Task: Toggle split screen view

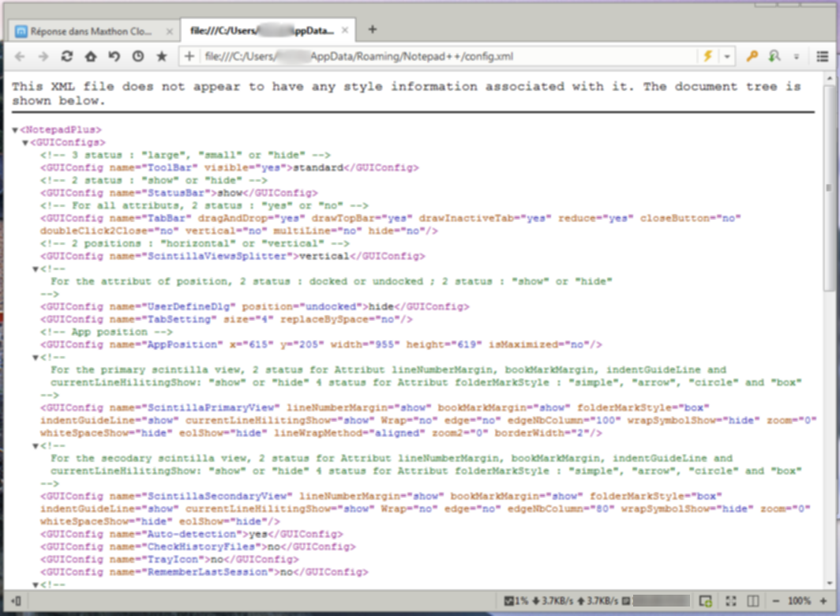Action: tap(752, 601)
